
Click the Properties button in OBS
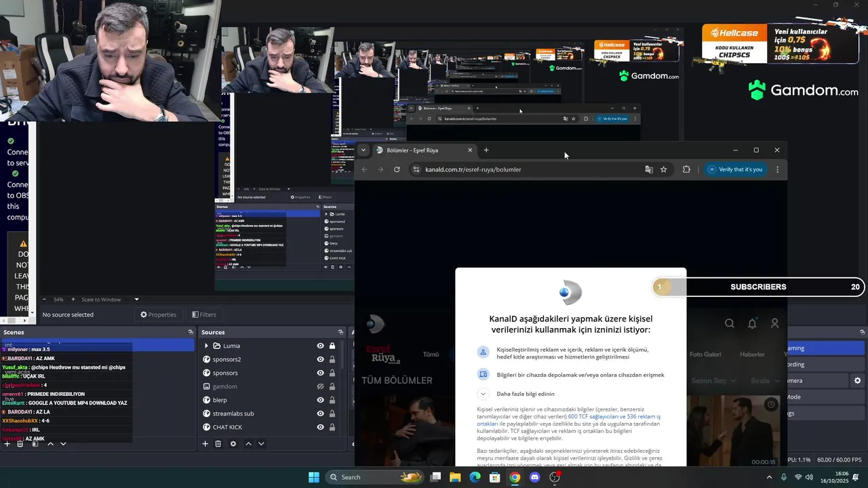click(x=159, y=314)
